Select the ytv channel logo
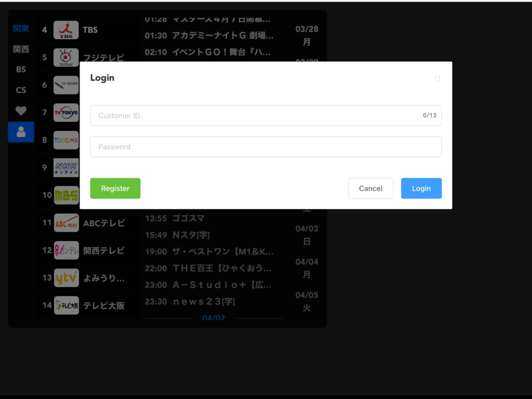Screen dimensions: 532x399 click(66, 278)
